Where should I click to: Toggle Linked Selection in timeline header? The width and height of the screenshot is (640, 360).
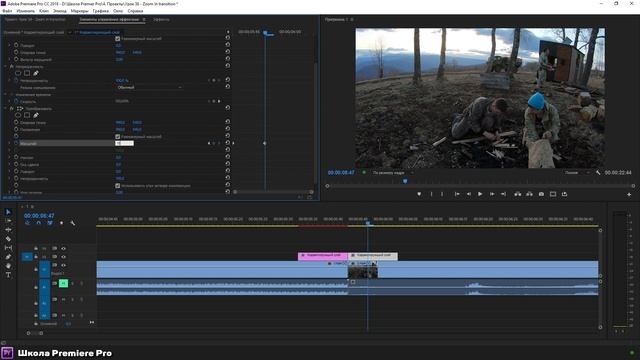[x=50, y=223]
